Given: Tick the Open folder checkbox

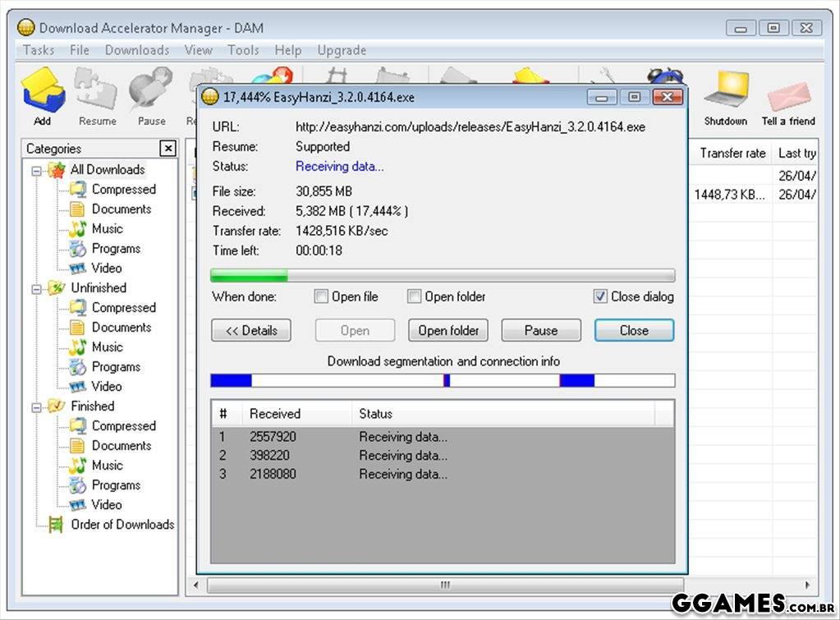Looking at the screenshot, I should pyautogui.click(x=415, y=297).
